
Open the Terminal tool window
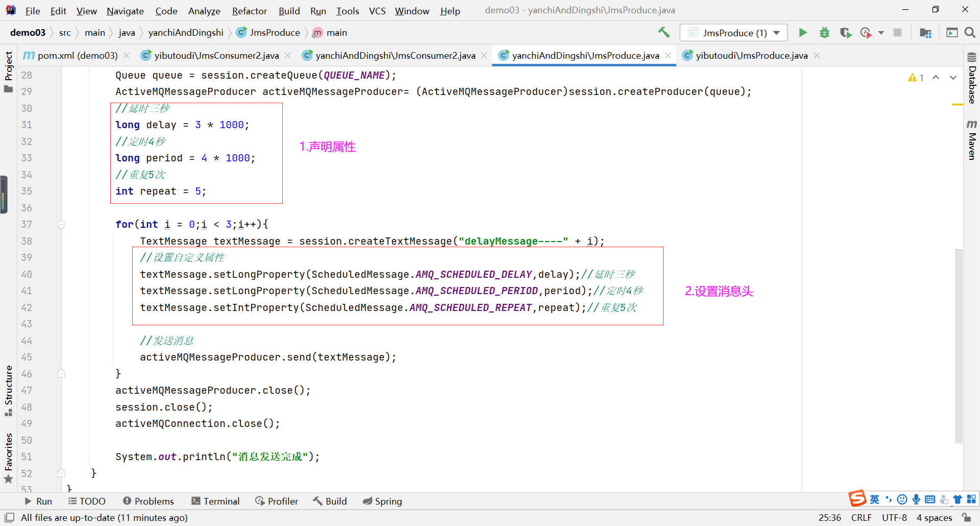point(215,501)
